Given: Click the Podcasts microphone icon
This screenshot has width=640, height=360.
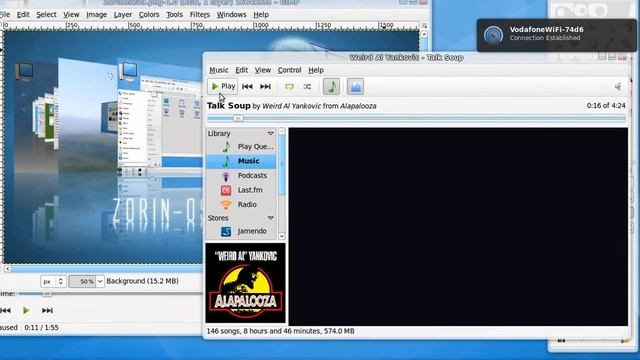Looking at the screenshot, I should 226,176.
